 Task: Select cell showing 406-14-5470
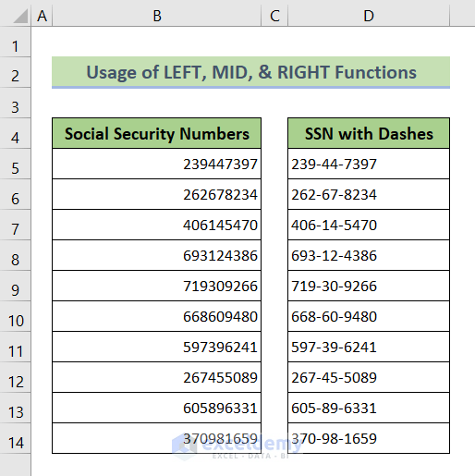coord(369,225)
